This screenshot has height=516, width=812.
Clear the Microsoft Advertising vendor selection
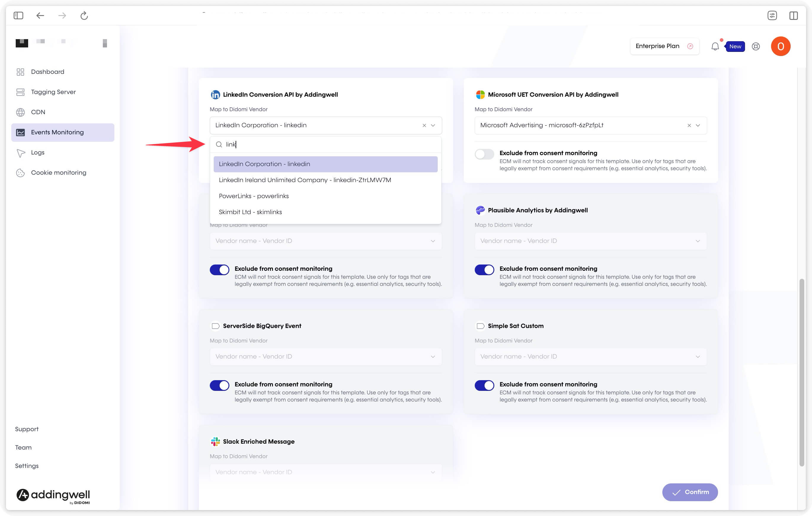689,125
